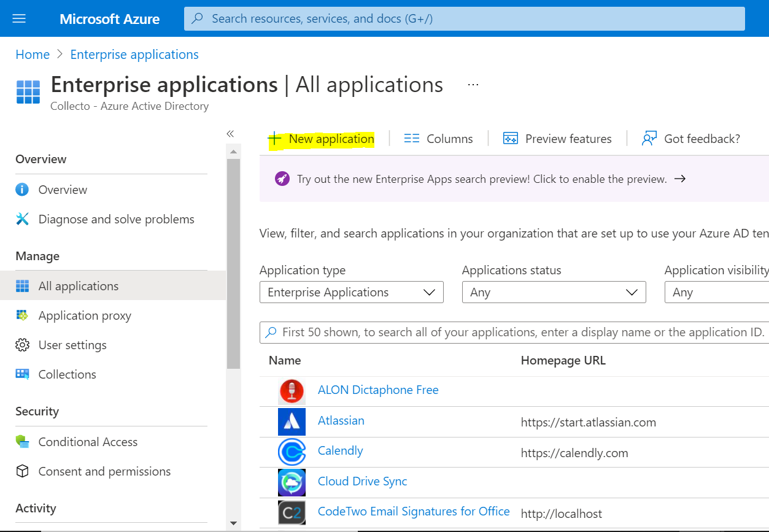This screenshot has width=769, height=532.
Task: Click the Columns list icon
Action: [411, 139]
